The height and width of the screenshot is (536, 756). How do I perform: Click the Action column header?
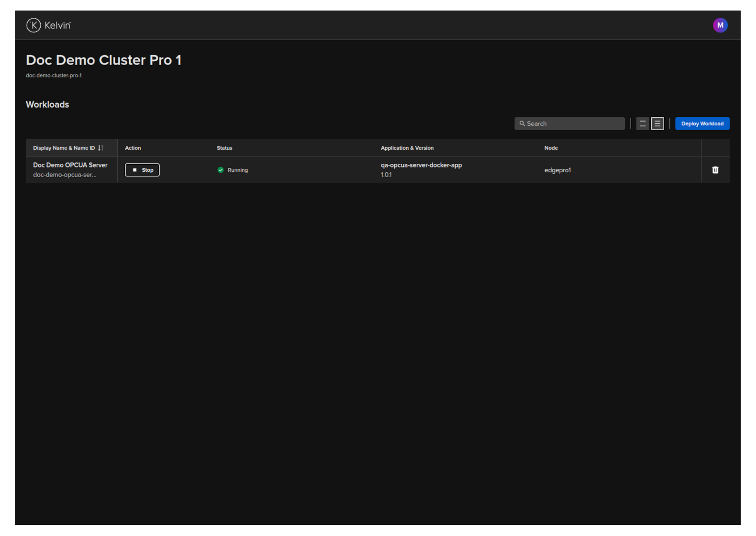pos(133,148)
